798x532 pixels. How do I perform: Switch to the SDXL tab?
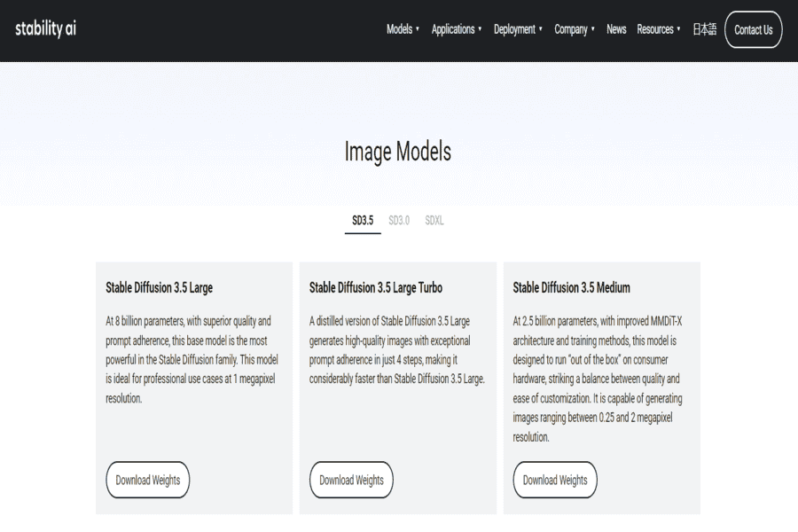click(x=434, y=221)
